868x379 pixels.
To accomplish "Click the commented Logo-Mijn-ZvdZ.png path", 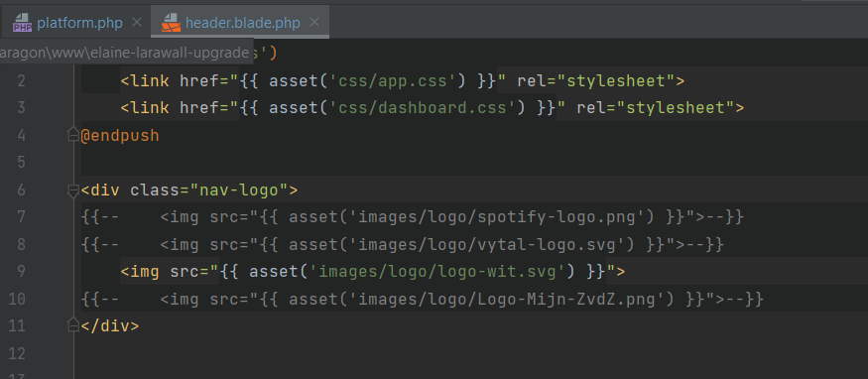I will [x=512, y=300].
